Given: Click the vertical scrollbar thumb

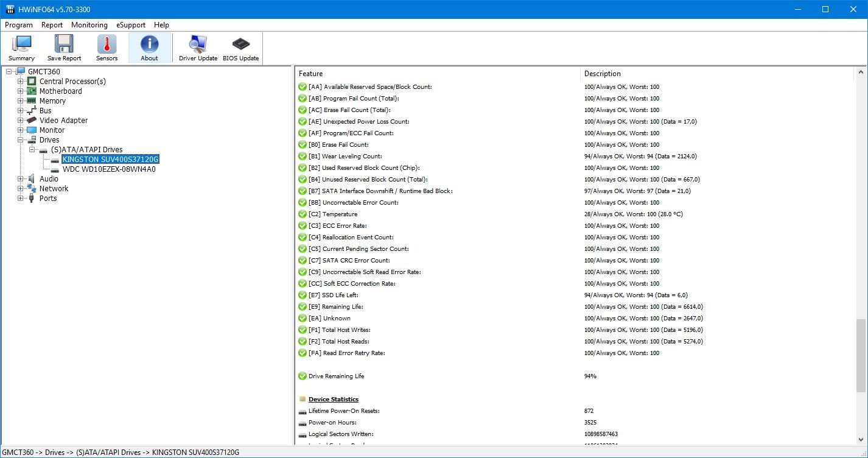Looking at the screenshot, I should click(861, 355).
